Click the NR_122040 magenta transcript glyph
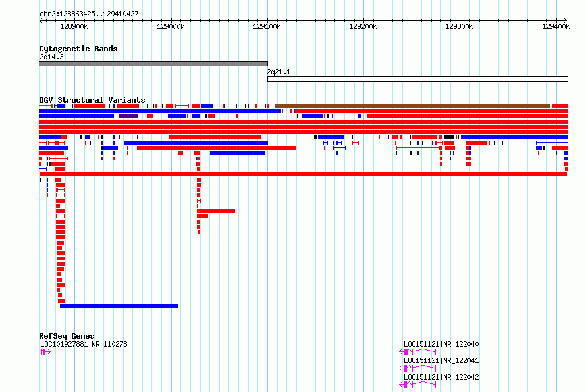 coord(417,352)
